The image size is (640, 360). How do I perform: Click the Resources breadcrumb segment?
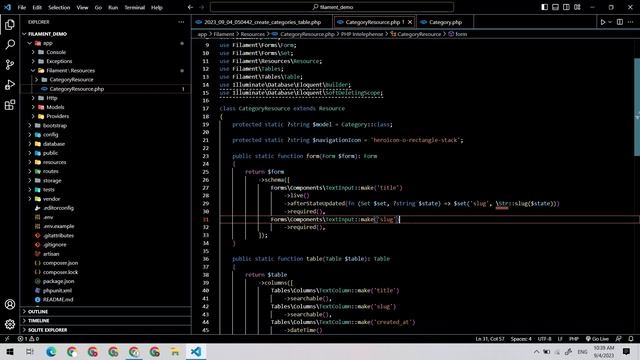252,34
